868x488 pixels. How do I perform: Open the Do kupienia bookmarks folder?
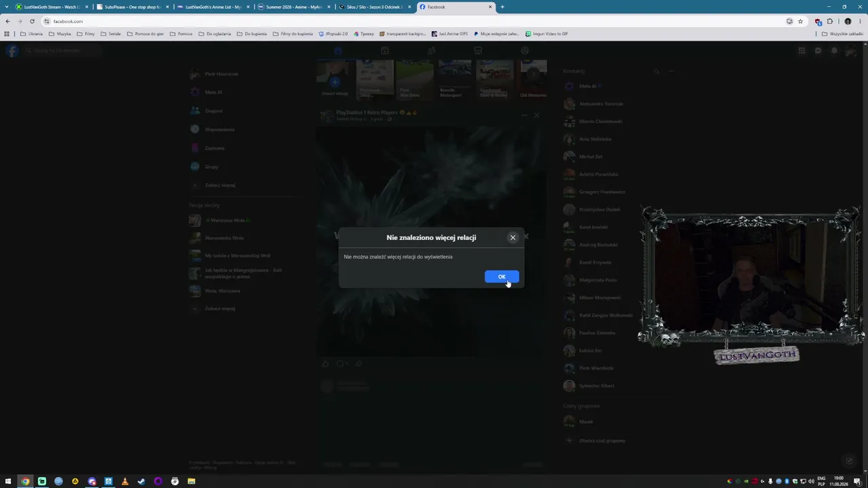coord(252,34)
